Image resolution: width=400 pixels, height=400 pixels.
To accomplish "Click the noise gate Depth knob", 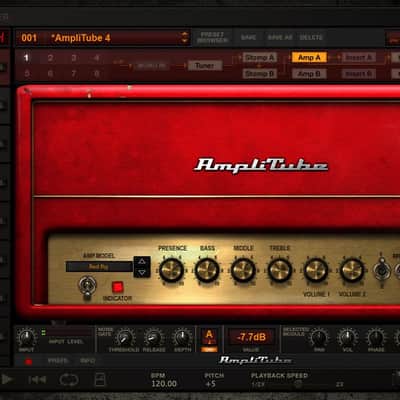I will 182,338.
